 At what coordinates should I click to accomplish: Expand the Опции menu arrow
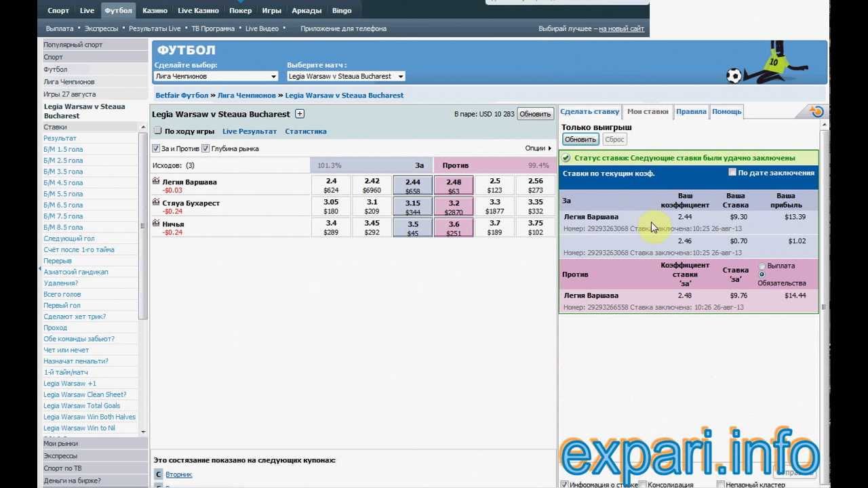(549, 148)
